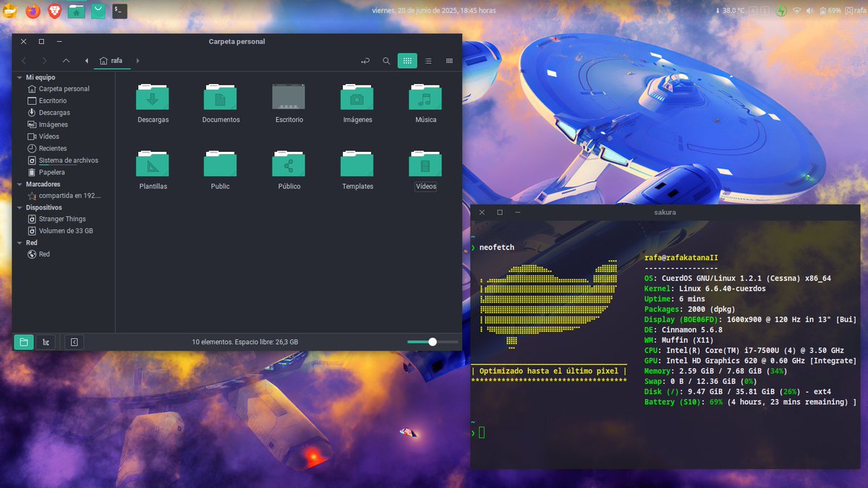Switch to list view in file manager

[x=428, y=61]
